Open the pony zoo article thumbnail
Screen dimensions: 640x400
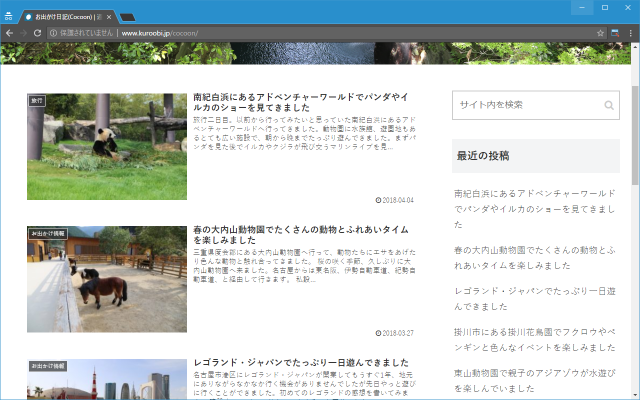pos(107,279)
